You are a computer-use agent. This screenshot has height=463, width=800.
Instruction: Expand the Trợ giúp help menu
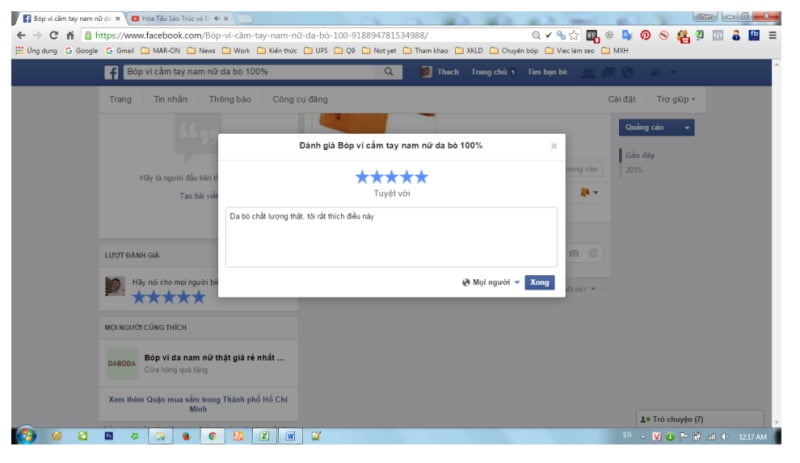(676, 100)
